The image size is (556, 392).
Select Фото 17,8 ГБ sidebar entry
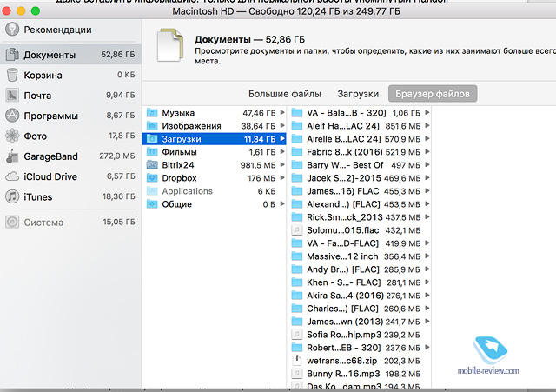click(71, 136)
